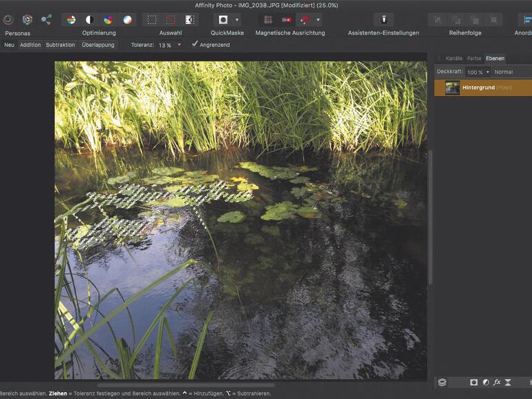Click the Export persona share icon
This screenshot has width=532, height=399.
46,19
